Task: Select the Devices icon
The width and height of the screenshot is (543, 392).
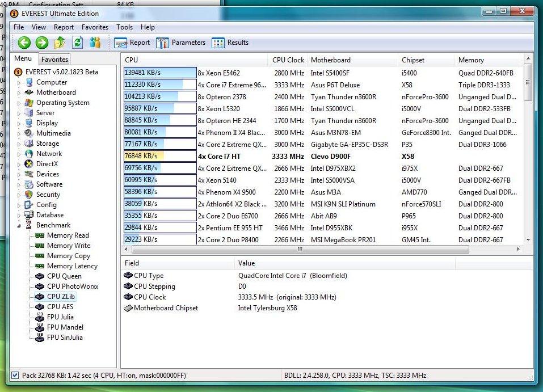Action: point(29,174)
